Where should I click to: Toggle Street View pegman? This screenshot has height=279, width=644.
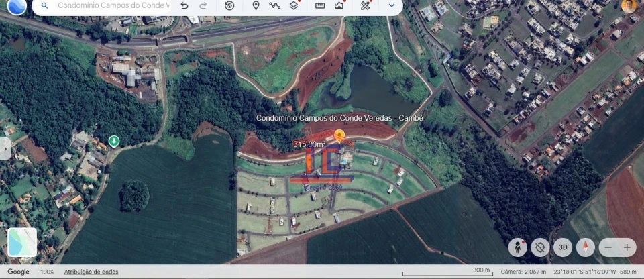(517, 247)
